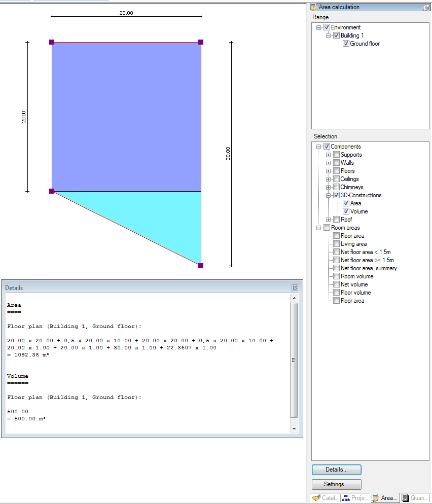This screenshot has height=504, width=432.
Task: Expand the Roof tree node
Action: [x=329, y=220]
